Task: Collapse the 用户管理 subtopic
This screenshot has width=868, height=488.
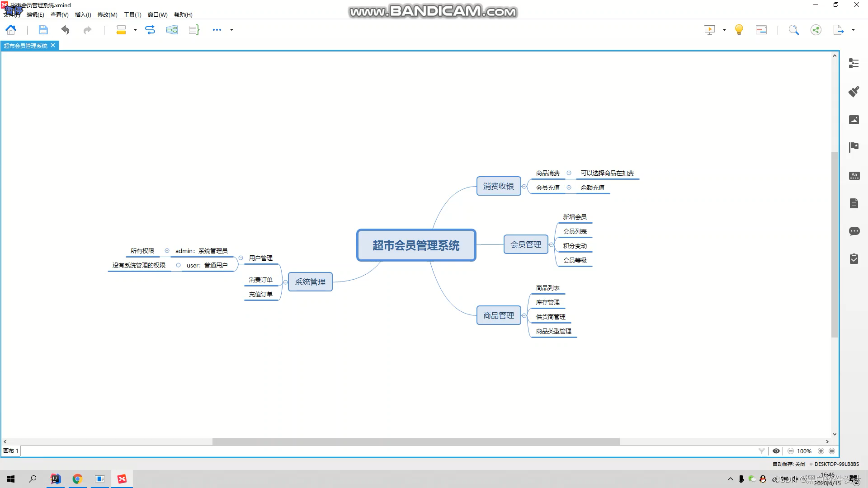Action: click(241, 258)
